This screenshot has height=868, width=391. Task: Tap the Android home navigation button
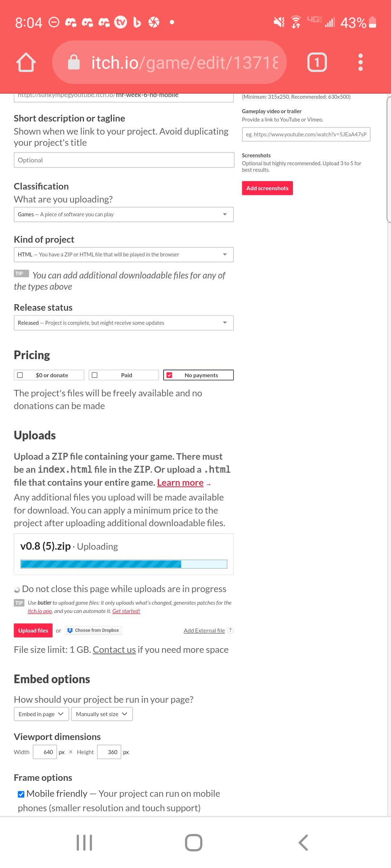click(x=194, y=843)
